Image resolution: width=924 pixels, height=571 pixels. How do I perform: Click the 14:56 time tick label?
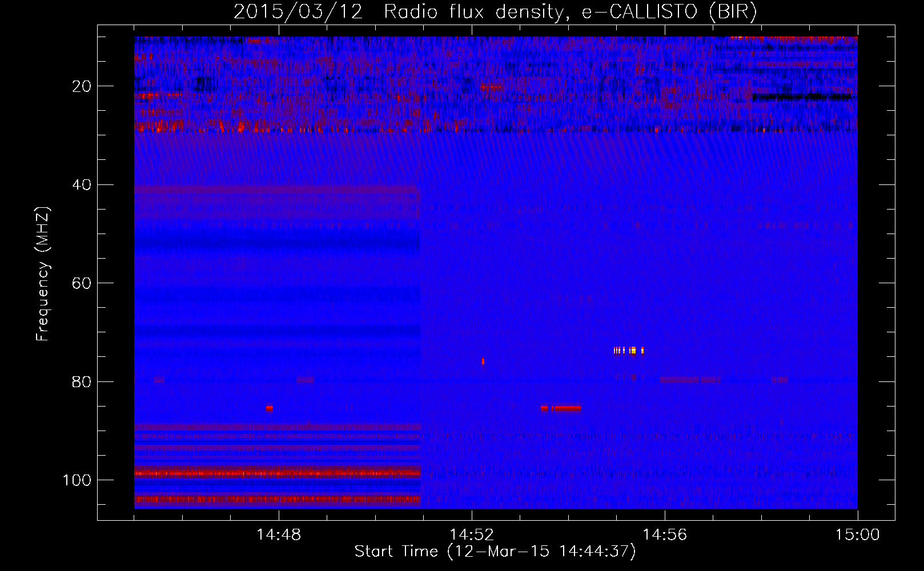click(x=665, y=534)
